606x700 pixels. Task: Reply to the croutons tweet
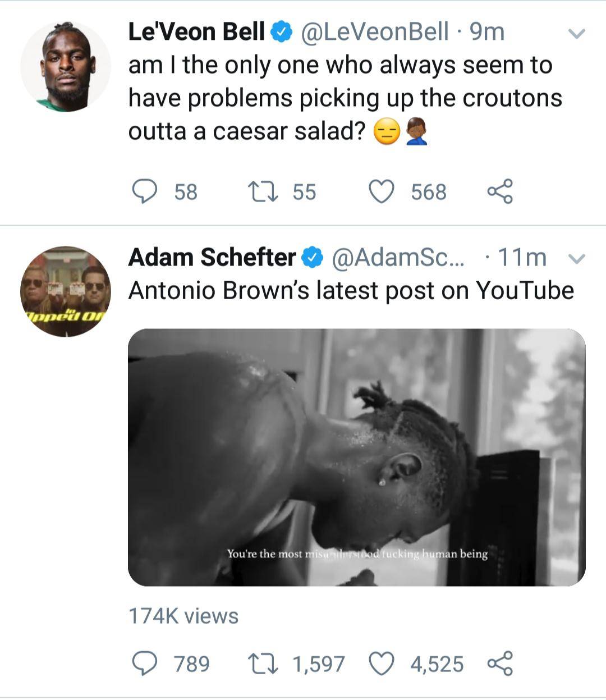tap(145, 191)
